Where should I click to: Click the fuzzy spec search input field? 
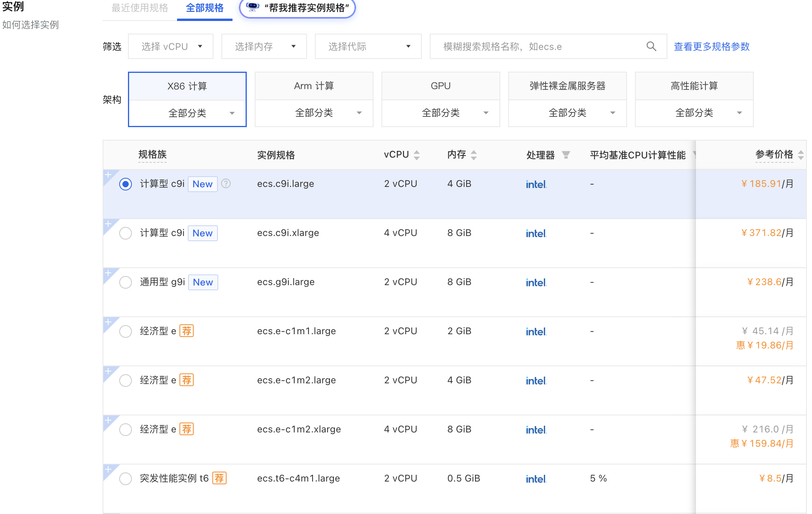pos(527,46)
